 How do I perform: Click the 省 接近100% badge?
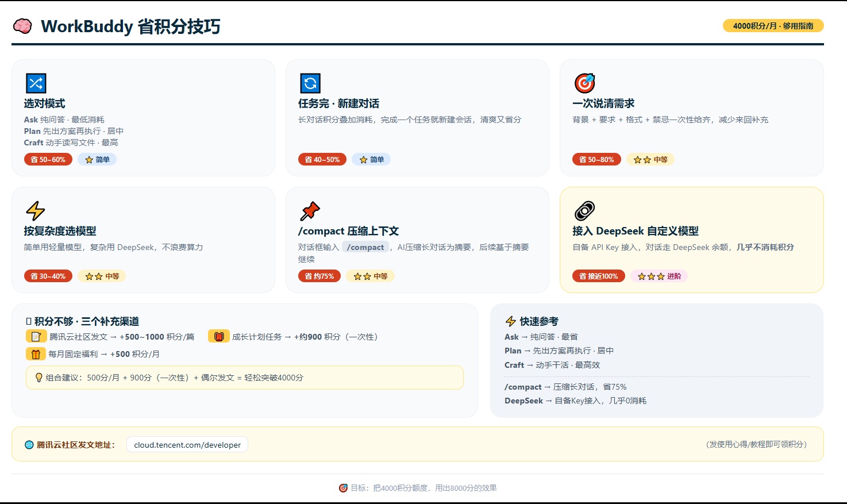599,276
